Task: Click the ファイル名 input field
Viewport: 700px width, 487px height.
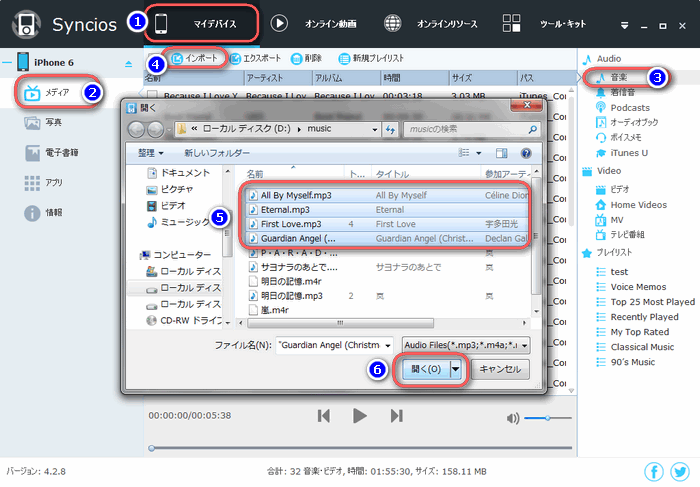Action: 329,345
